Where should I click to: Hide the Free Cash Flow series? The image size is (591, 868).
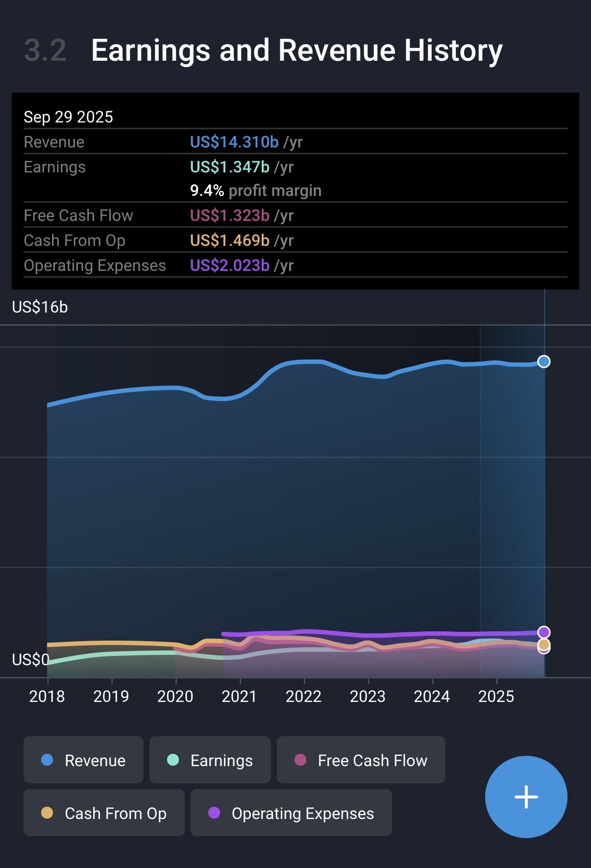click(x=361, y=760)
